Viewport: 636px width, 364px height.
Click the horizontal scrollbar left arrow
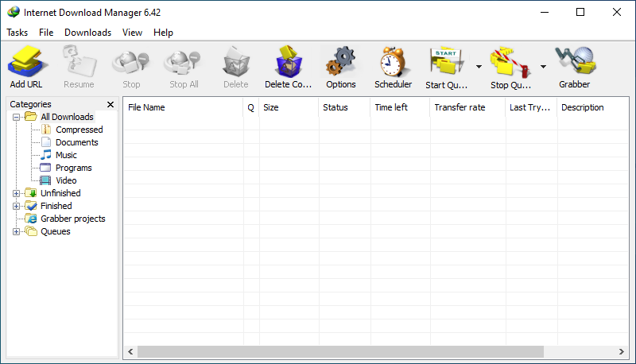[x=130, y=352]
